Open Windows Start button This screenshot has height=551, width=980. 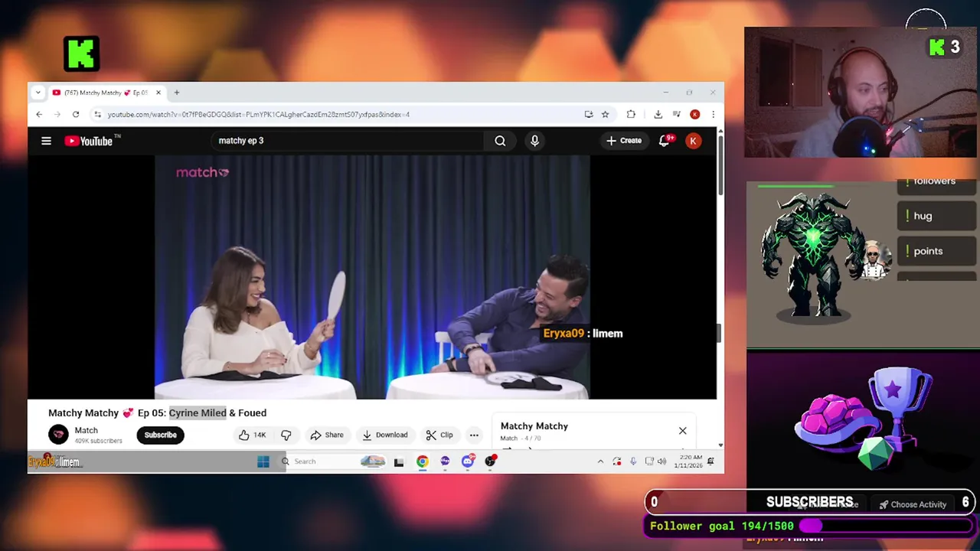point(263,461)
